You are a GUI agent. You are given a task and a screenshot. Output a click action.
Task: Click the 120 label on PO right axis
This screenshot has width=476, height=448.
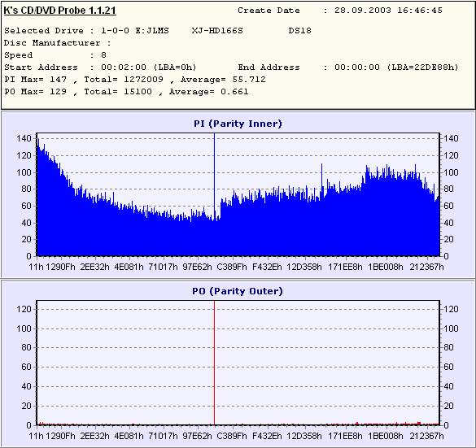[x=451, y=310]
